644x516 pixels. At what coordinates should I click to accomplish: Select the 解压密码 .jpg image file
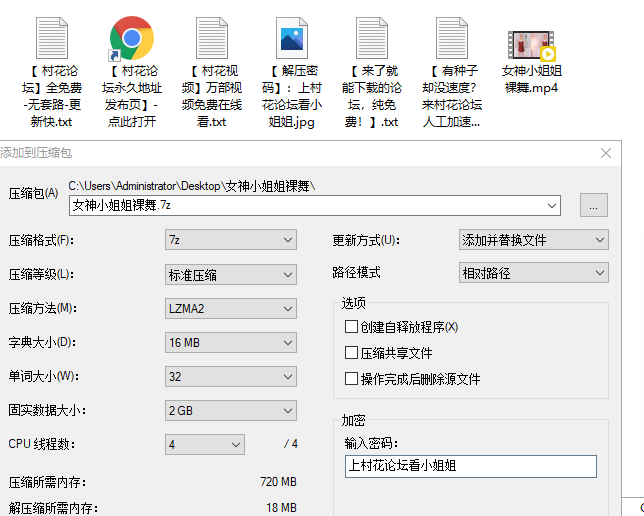pyautogui.click(x=291, y=38)
